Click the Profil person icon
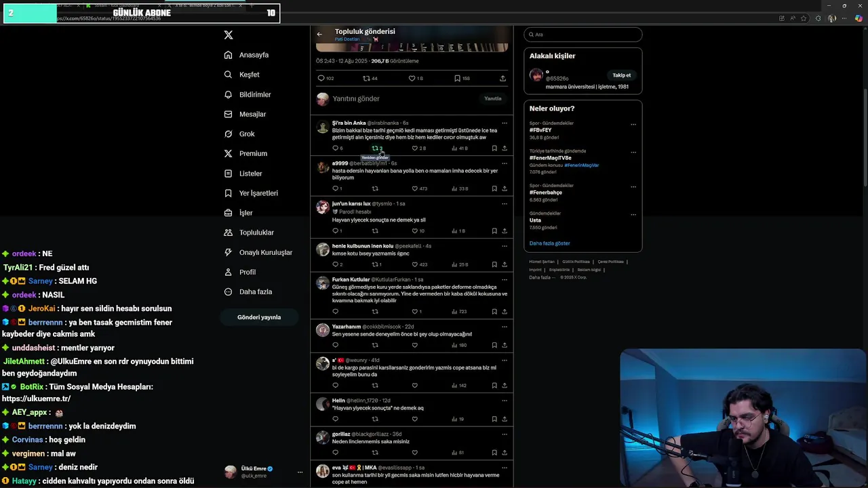868x488 pixels. [x=228, y=272]
